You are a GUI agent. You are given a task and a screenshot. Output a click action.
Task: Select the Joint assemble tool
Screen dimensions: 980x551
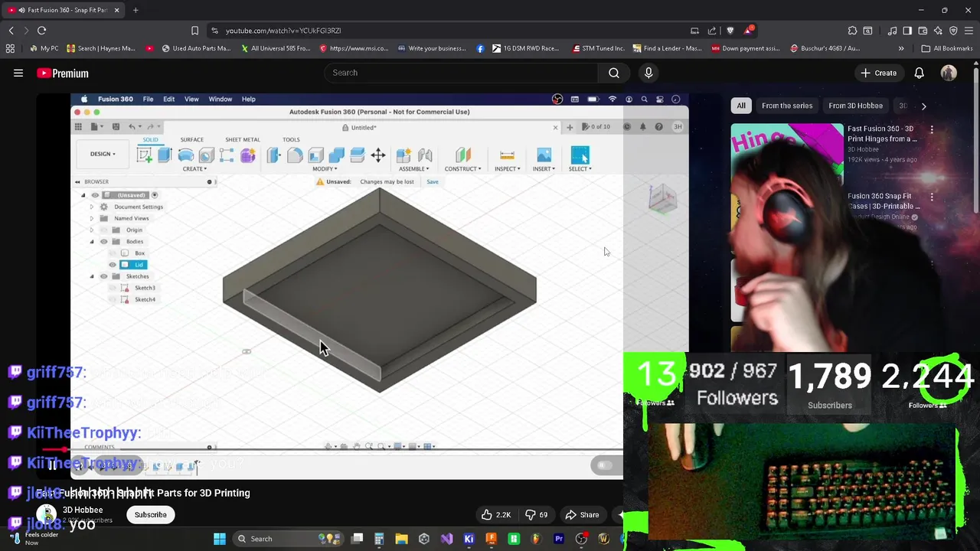(425, 155)
